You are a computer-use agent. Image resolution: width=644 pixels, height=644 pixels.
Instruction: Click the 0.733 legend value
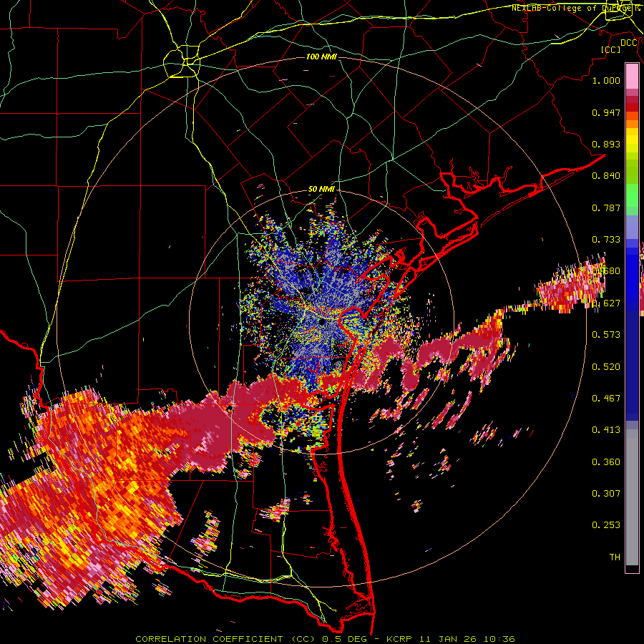click(606, 240)
